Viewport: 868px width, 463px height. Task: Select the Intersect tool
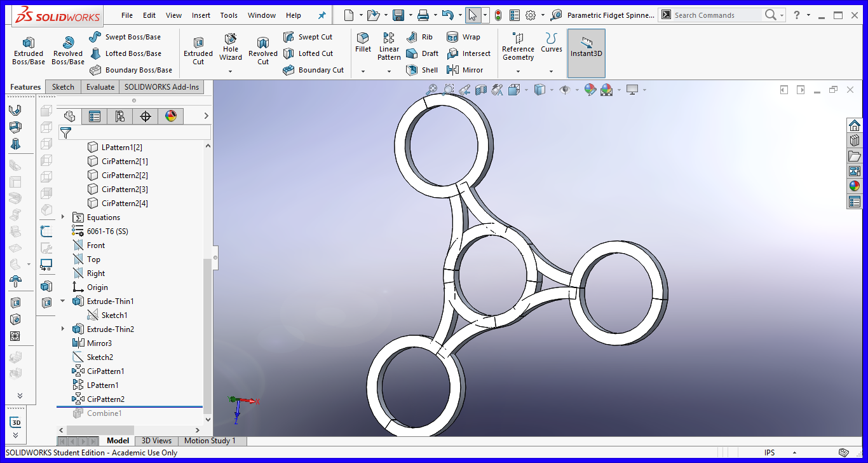[469, 53]
